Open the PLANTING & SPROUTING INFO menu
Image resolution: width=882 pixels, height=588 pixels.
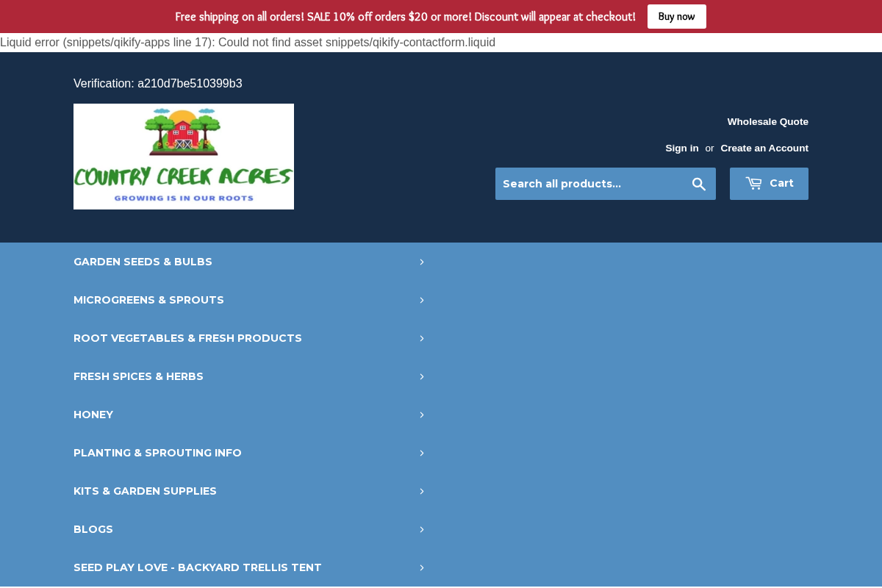point(250,452)
